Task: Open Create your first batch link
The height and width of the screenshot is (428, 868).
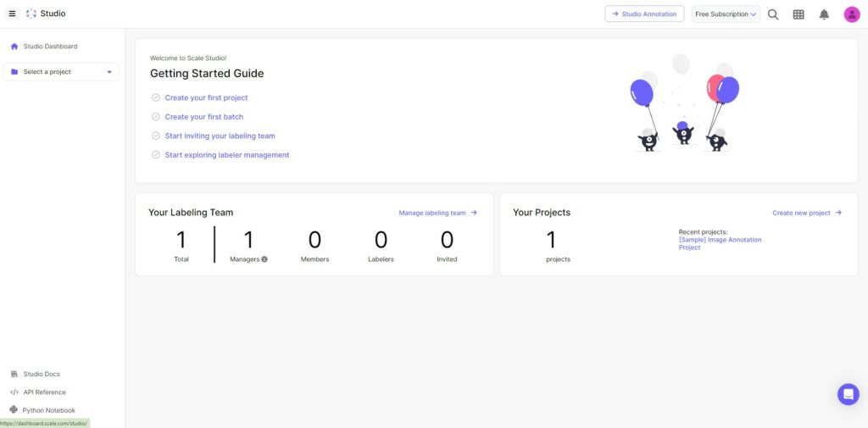Action: tap(204, 117)
